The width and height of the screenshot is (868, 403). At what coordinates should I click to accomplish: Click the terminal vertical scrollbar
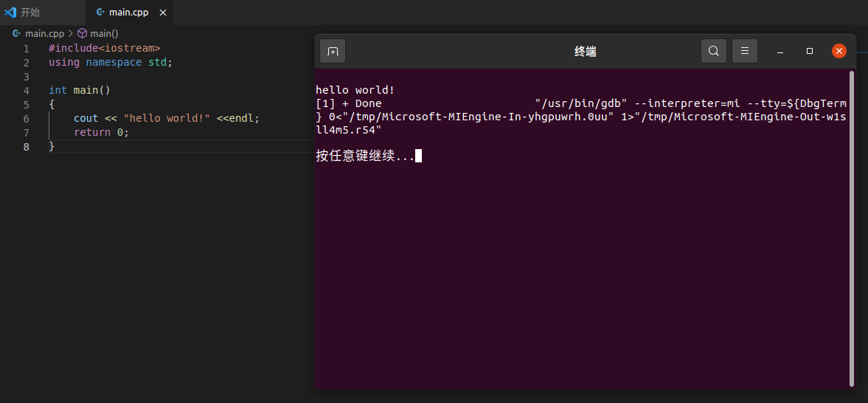pyautogui.click(x=851, y=228)
